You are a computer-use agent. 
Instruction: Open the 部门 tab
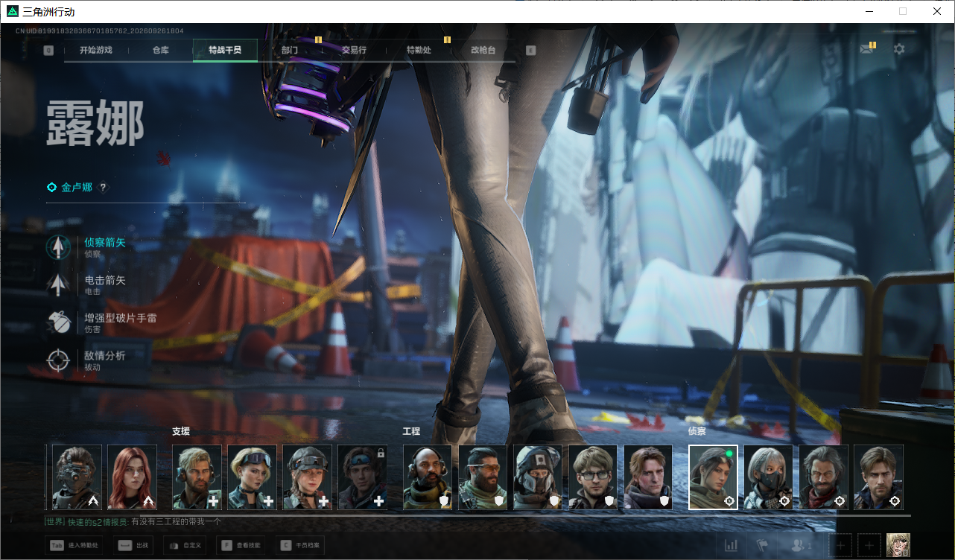click(290, 50)
